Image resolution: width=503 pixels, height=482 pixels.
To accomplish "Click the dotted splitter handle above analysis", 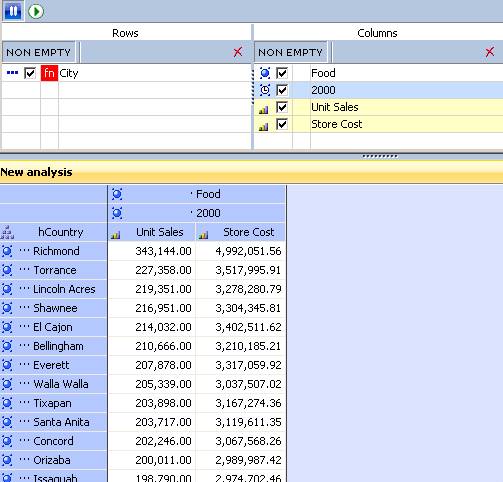I will coord(380,156).
